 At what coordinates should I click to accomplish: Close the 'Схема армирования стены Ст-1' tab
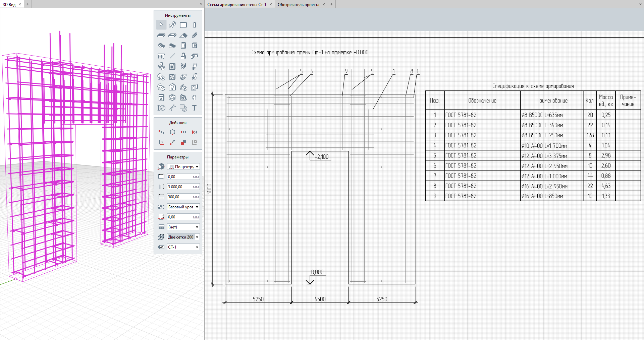pos(271,4)
